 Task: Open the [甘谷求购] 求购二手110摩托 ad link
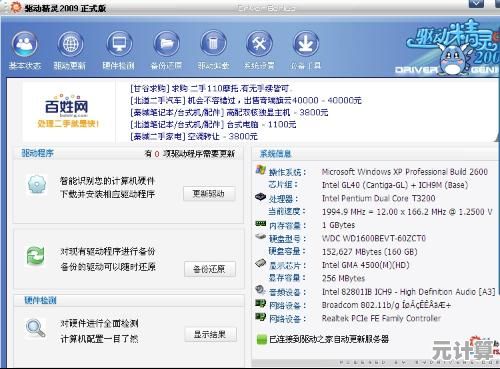pos(210,89)
